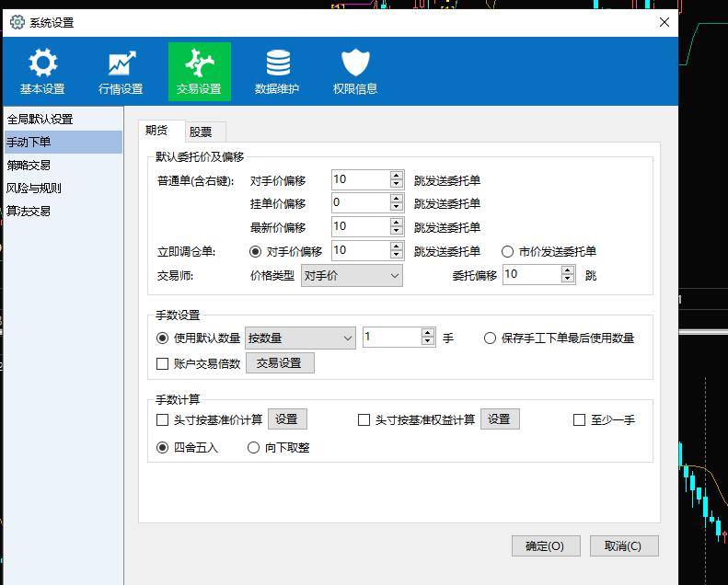Select 策略交易 in the left sidebar

[29, 166]
